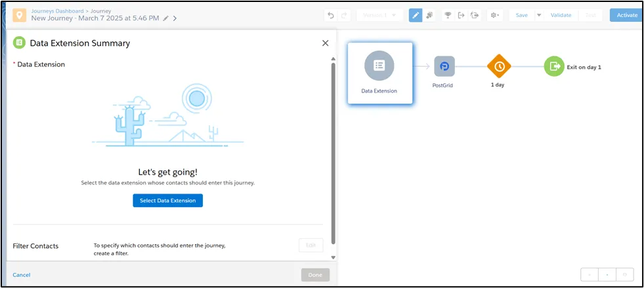Click the Validate button
The image size is (644, 288).
click(x=561, y=15)
